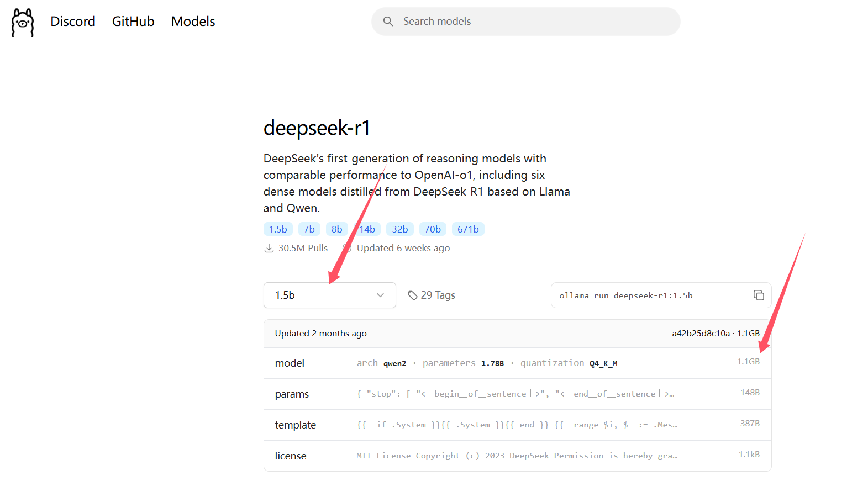The width and height of the screenshot is (868, 486).
Task: Click the search magnifier icon
Action: click(x=388, y=22)
